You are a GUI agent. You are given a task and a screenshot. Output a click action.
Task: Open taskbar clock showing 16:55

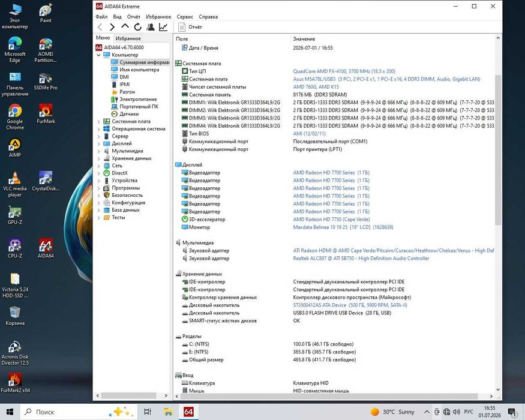tap(490, 412)
